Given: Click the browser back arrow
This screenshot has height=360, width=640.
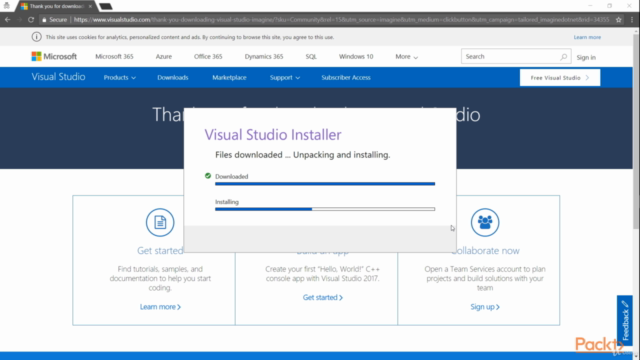Looking at the screenshot, I should click(x=7, y=20).
